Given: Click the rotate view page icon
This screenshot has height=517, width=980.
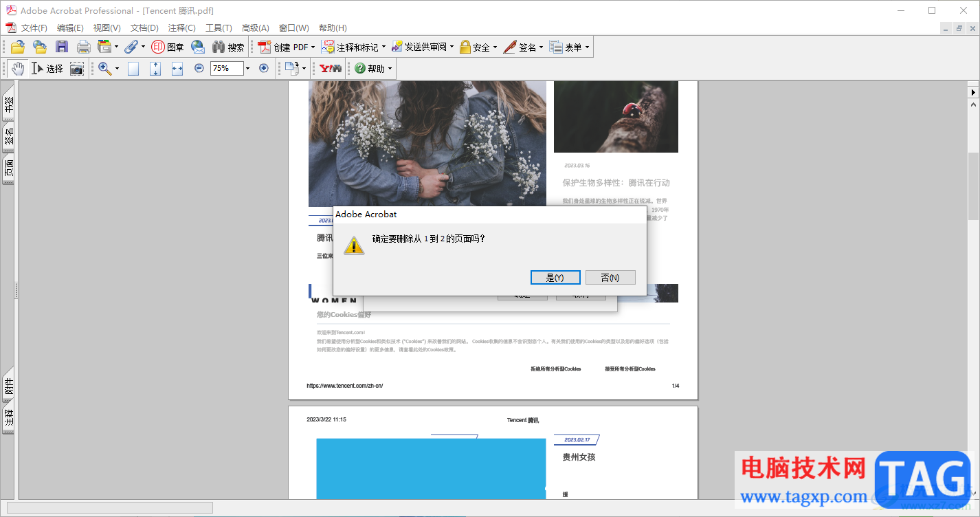Looking at the screenshot, I should (x=292, y=68).
